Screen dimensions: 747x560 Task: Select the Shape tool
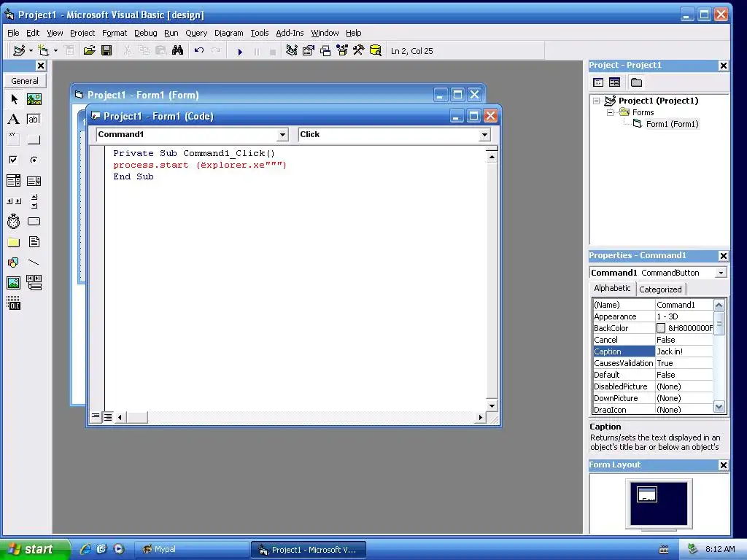coord(14,262)
